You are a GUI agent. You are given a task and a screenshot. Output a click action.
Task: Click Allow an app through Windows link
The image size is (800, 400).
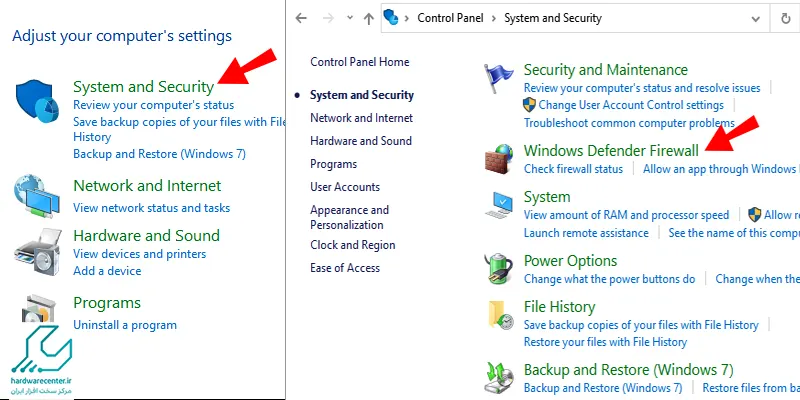point(721,169)
